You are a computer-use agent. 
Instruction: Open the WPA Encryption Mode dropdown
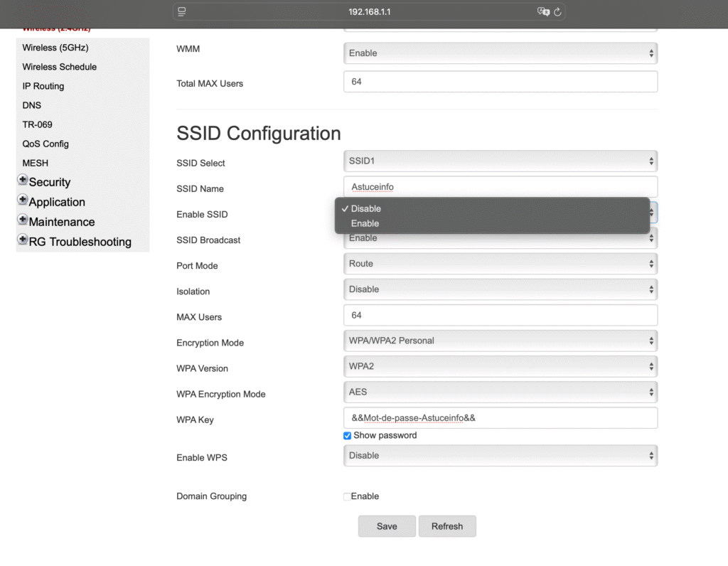[500, 392]
